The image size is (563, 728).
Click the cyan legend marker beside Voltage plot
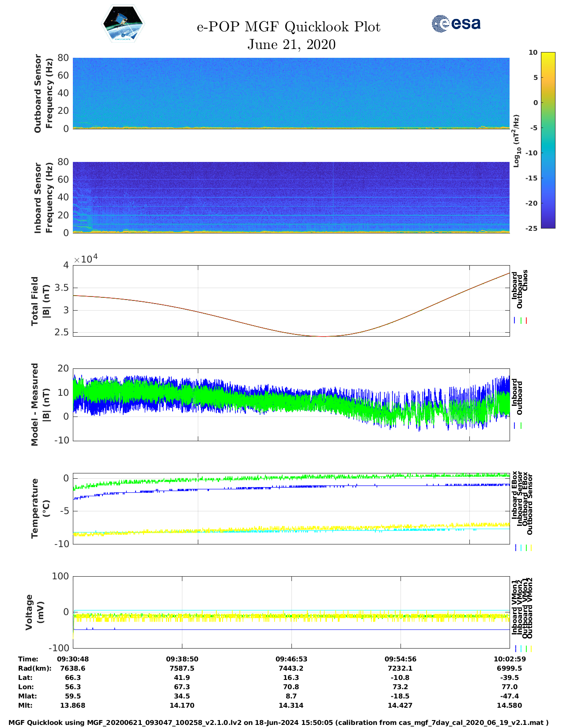tap(521, 649)
